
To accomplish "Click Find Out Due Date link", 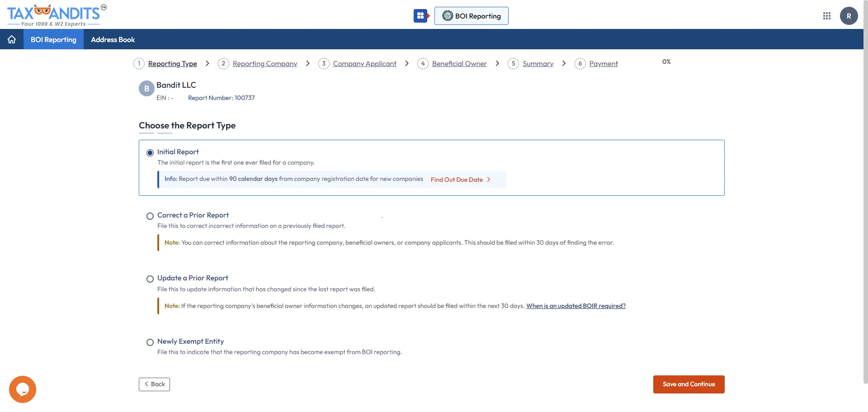I will [x=457, y=179].
